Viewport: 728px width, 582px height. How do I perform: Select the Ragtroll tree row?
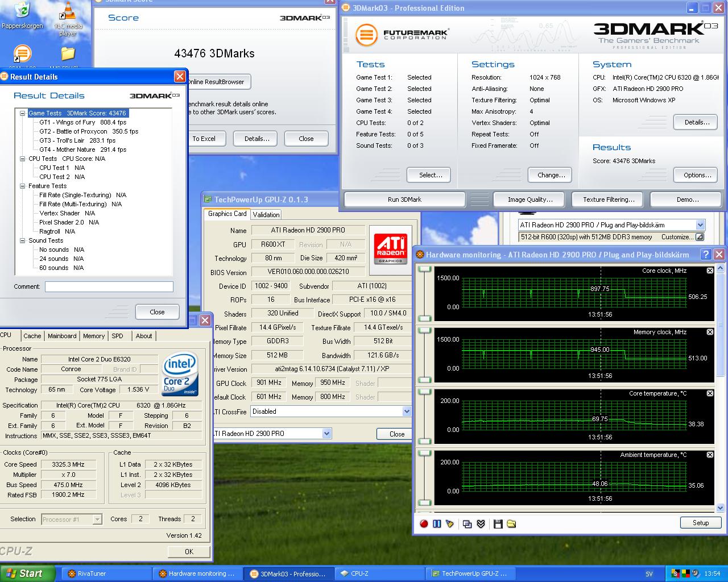pos(57,231)
